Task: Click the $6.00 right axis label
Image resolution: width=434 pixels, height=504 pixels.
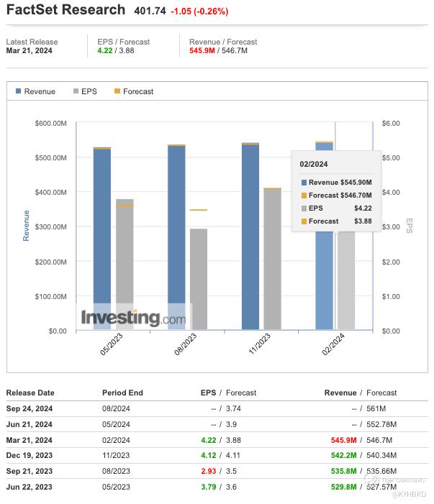Action: [x=391, y=124]
